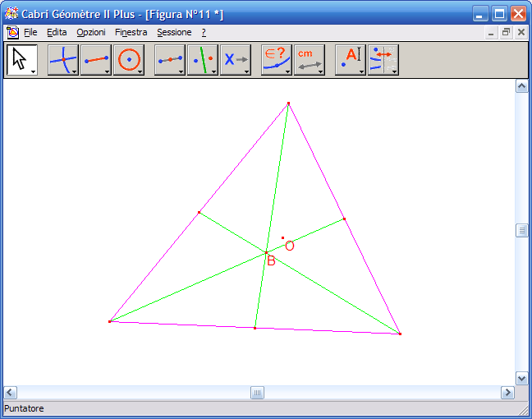
Task: Open the Finestra menu
Action: click(x=131, y=32)
